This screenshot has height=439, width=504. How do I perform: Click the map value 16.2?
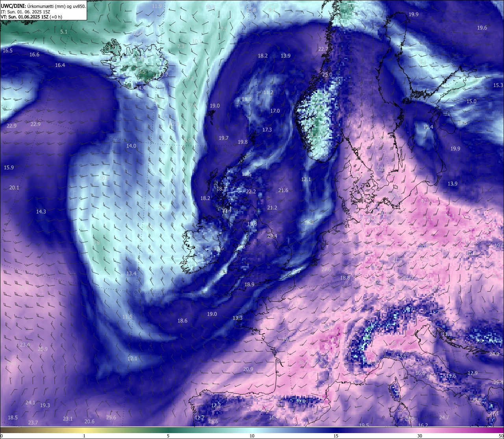tap(423, 425)
